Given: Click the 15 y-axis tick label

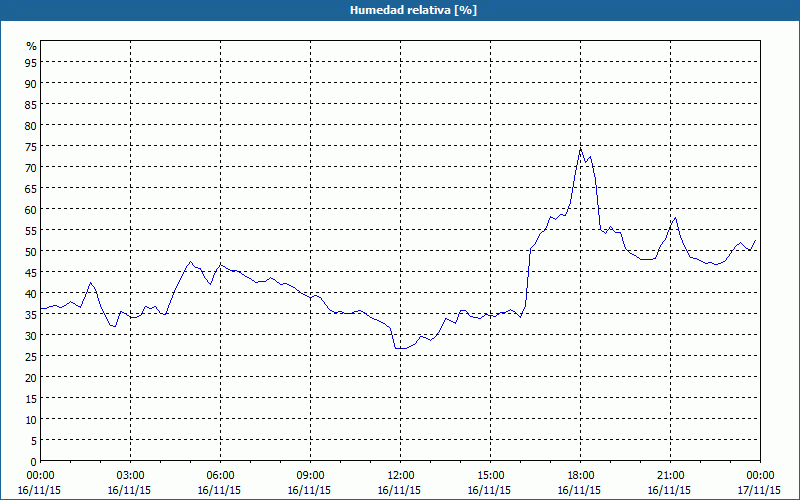Looking at the screenshot, I should pyautogui.click(x=31, y=398).
